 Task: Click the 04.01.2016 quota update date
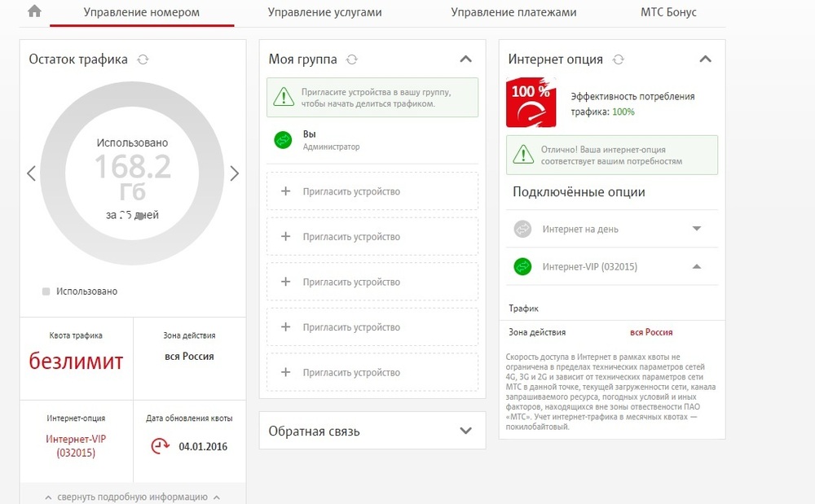click(x=203, y=446)
